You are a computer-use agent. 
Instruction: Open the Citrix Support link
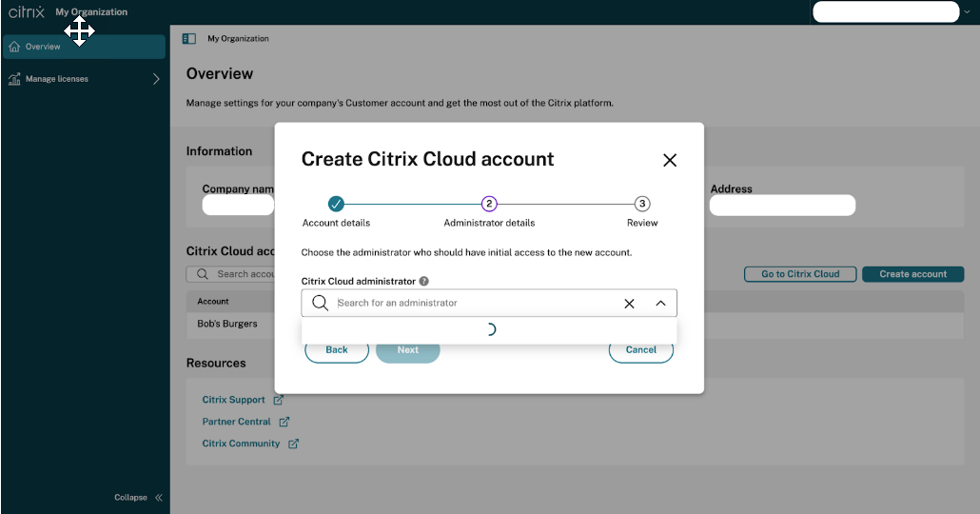click(x=233, y=400)
